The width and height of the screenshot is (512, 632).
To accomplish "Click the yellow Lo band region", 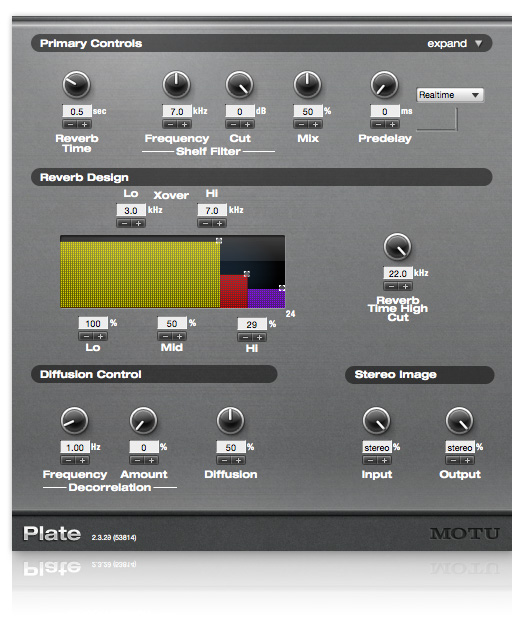I will (x=140, y=274).
